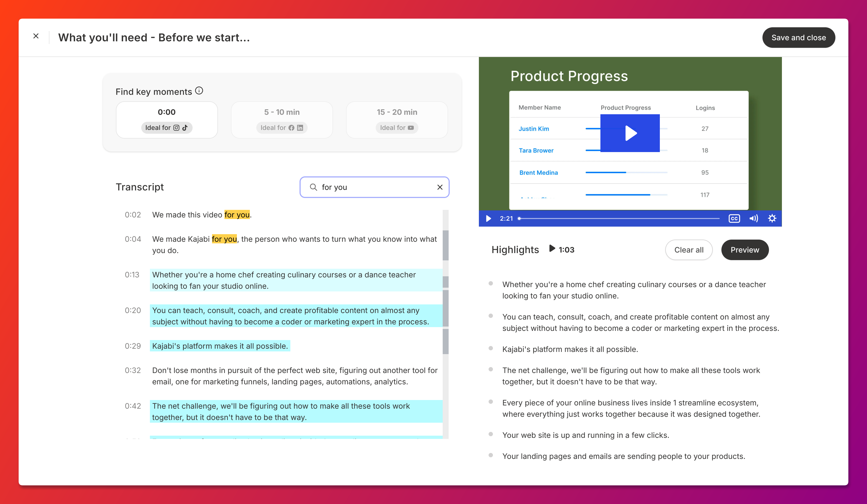Click the 2:21 time display in video player
This screenshot has height=504, width=867.
(x=506, y=219)
